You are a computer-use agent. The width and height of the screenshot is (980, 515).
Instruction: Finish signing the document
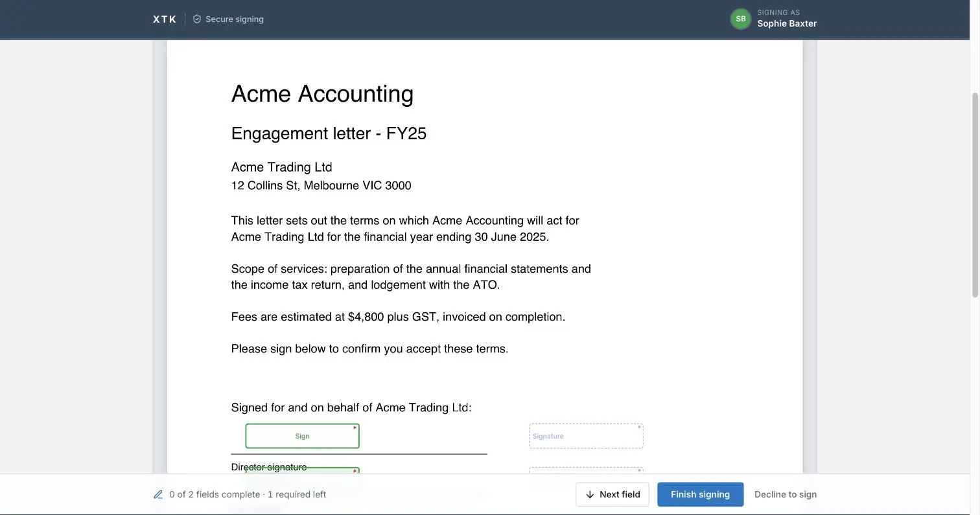(x=700, y=494)
